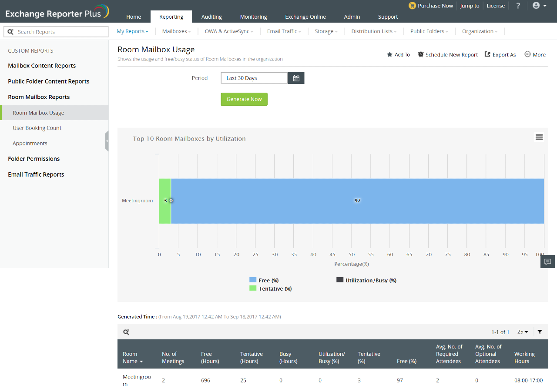The height and width of the screenshot is (392, 557).
Task: Open the help question mark icon
Action: click(518, 6)
